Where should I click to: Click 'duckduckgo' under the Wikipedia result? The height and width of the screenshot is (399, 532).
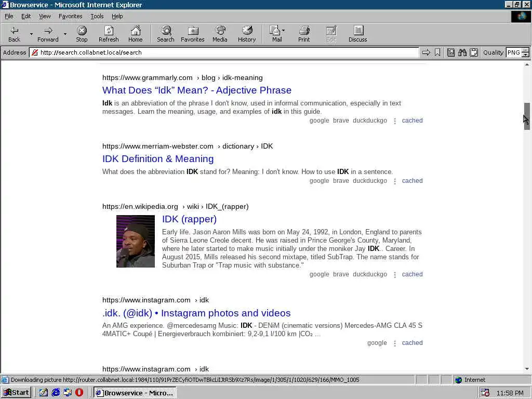click(370, 274)
